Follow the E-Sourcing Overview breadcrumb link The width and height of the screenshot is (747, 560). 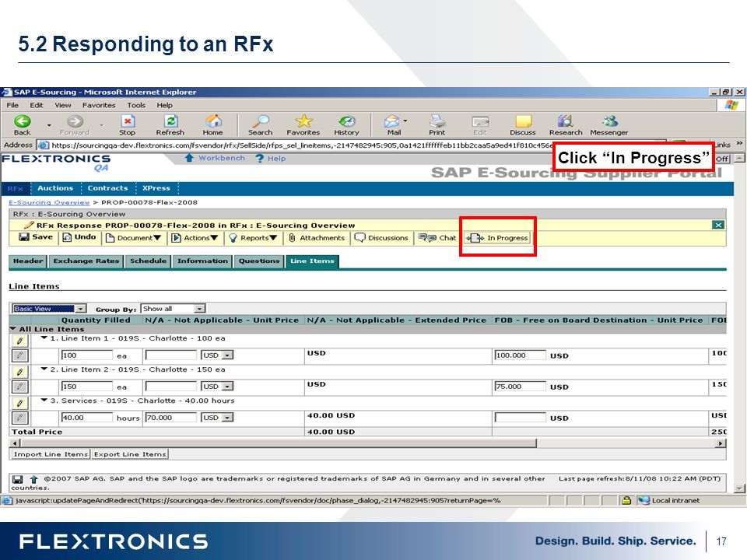(x=49, y=202)
